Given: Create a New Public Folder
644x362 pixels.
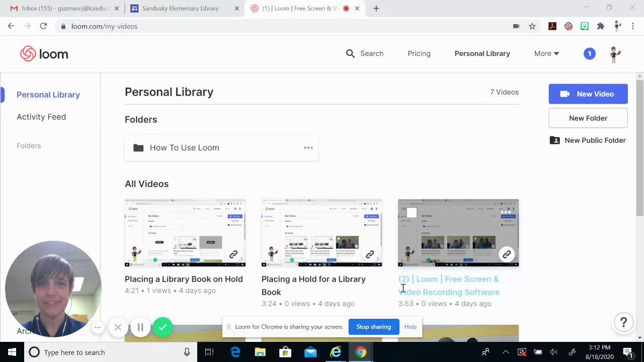Looking at the screenshot, I should [588, 140].
